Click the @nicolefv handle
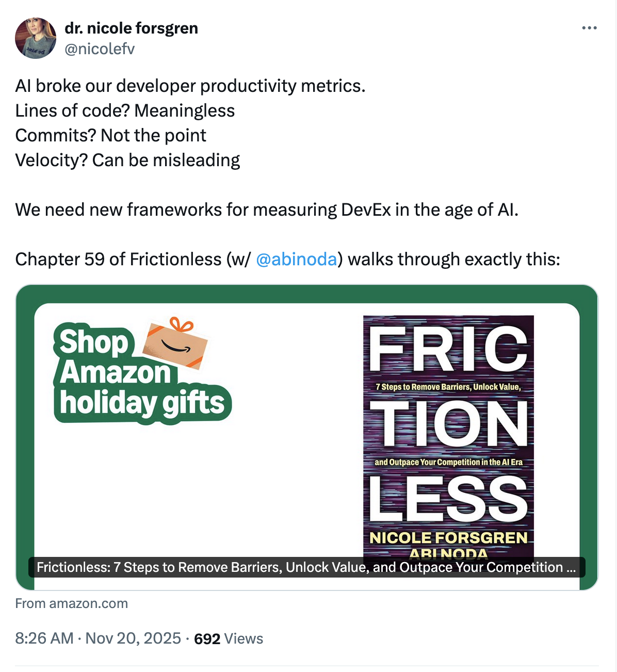This screenshot has width=617, height=672. pos(99,49)
